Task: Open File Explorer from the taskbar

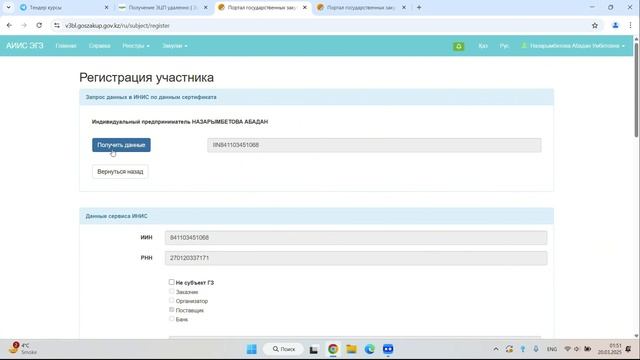Action: click(351, 349)
